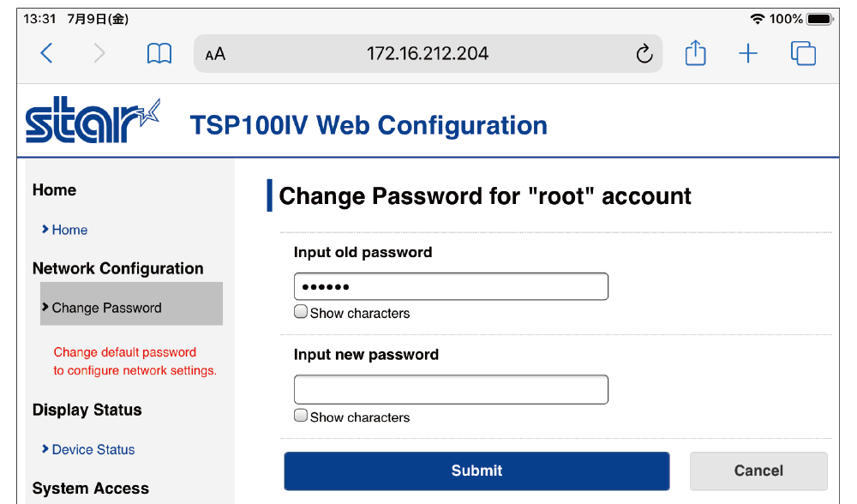Image resolution: width=857 pixels, height=504 pixels.
Task: Tap the address bar URL 172.16.212.204
Action: coord(428,54)
